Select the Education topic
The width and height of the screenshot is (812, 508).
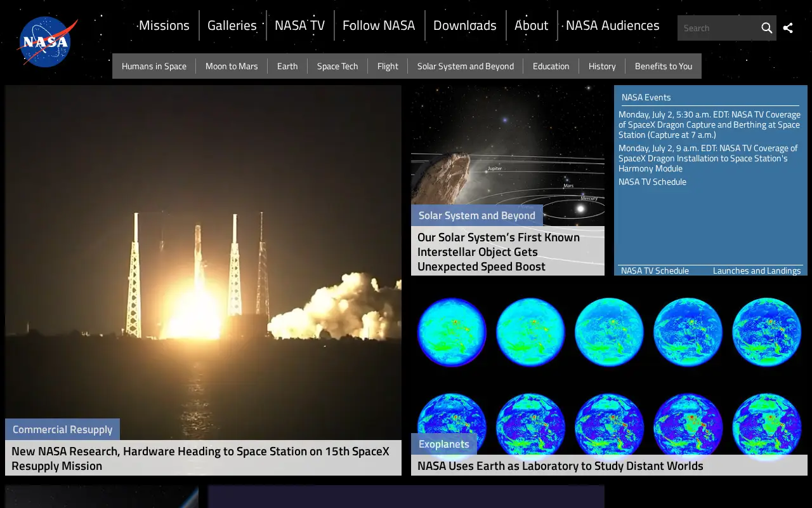(x=551, y=66)
